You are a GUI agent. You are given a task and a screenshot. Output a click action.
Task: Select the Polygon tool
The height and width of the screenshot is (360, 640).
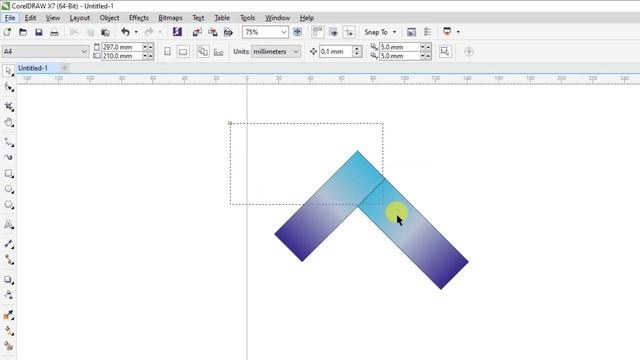pos(9,205)
